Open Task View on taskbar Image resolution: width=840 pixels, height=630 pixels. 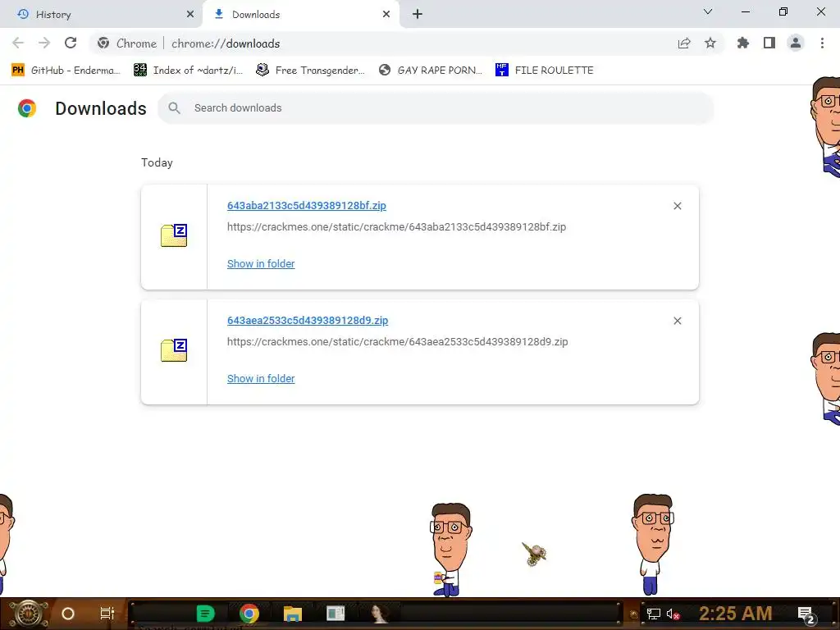point(107,614)
